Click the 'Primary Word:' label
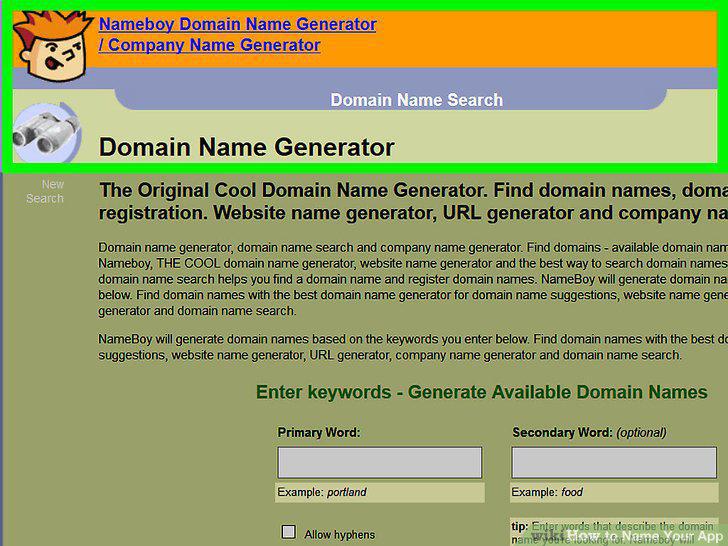Viewport: 728px width, 546px height. point(318,432)
